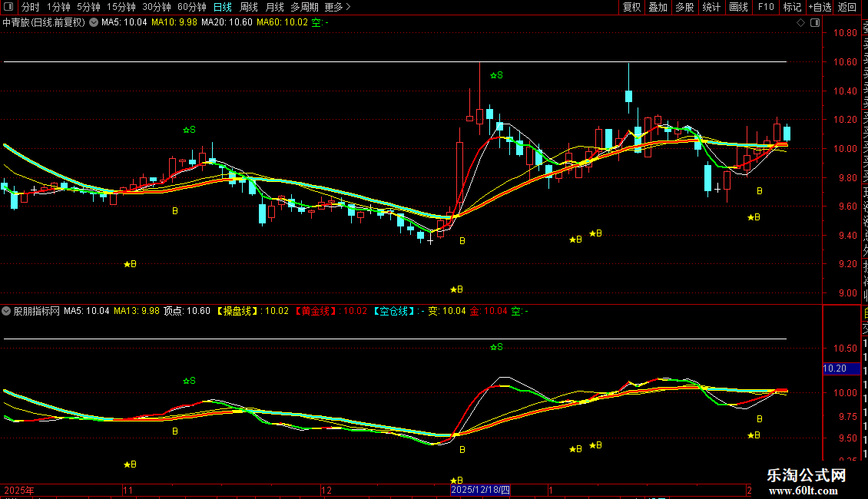Expand main chart indicator dropdown beside 中青旅
Viewport: 868px width, 499px height.
tap(94, 22)
